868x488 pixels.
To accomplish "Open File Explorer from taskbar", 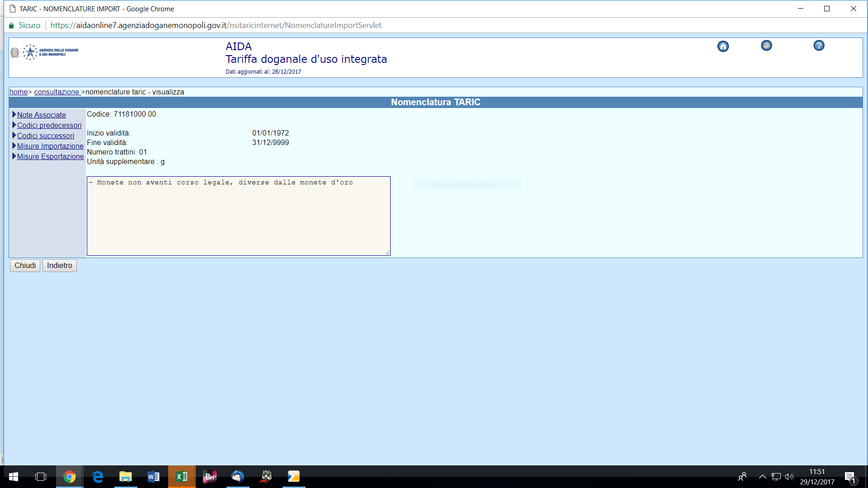I will 125,476.
